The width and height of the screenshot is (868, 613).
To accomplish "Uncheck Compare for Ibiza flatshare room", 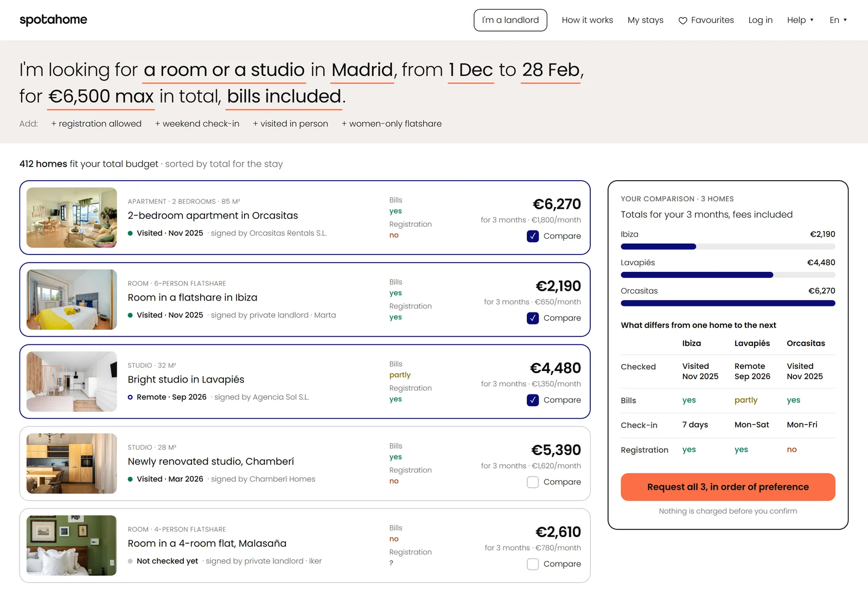I will (x=533, y=318).
